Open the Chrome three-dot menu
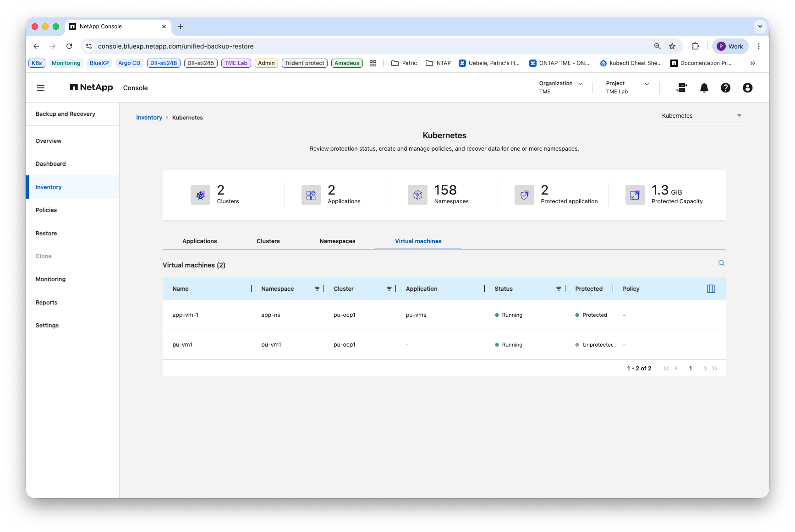The width and height of the screenshot is (795, 532). pyautogui.click(x=759, y=46)
